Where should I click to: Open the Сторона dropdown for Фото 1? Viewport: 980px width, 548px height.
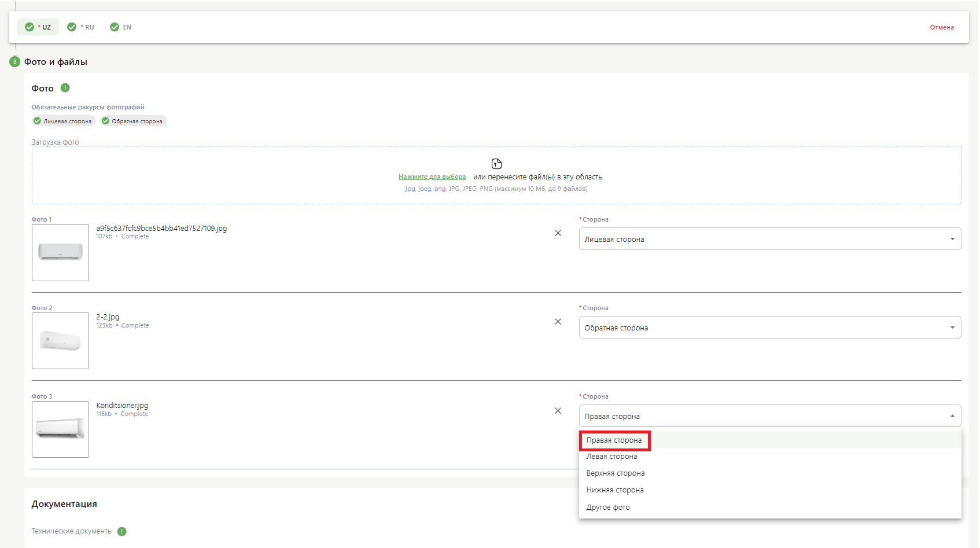(x=769, y=239)
